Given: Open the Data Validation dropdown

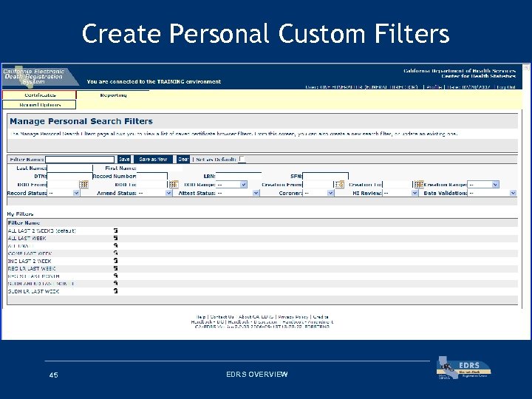Looking at the screenshot, I should coord(492,193).
